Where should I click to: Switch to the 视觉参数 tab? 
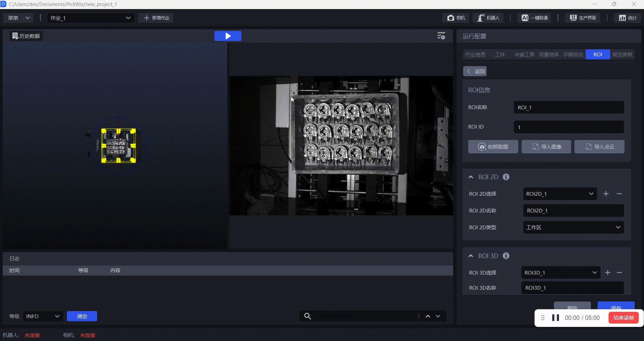[622, 54]
